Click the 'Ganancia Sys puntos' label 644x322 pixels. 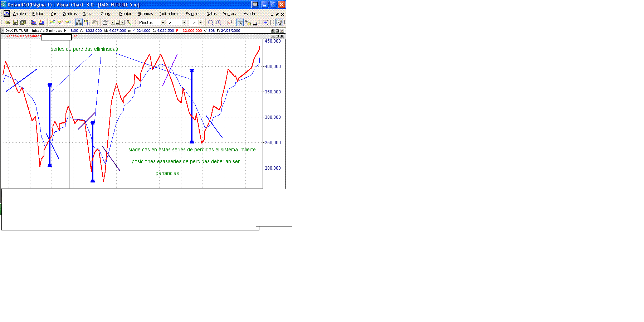click(x=23, y=36)
